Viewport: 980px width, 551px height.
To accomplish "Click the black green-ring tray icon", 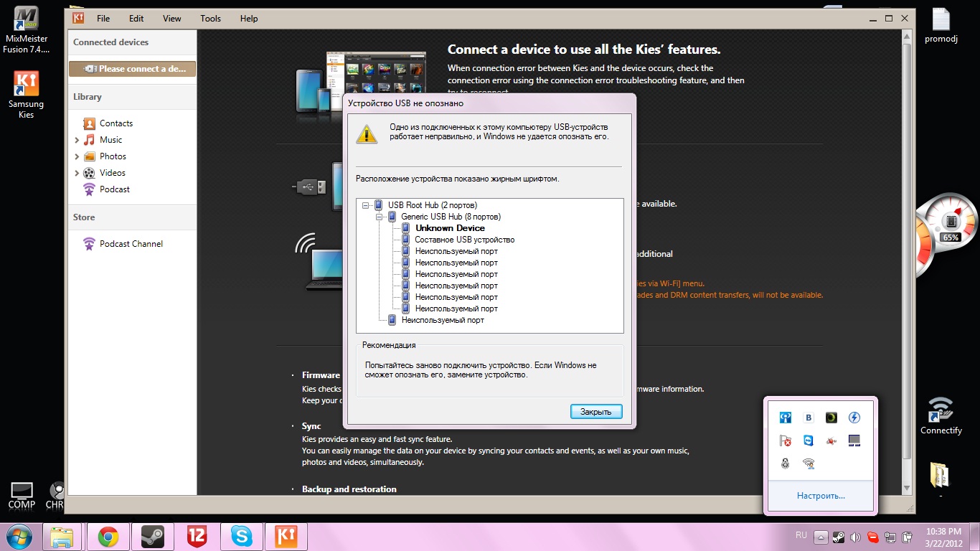I will [831, 418].
